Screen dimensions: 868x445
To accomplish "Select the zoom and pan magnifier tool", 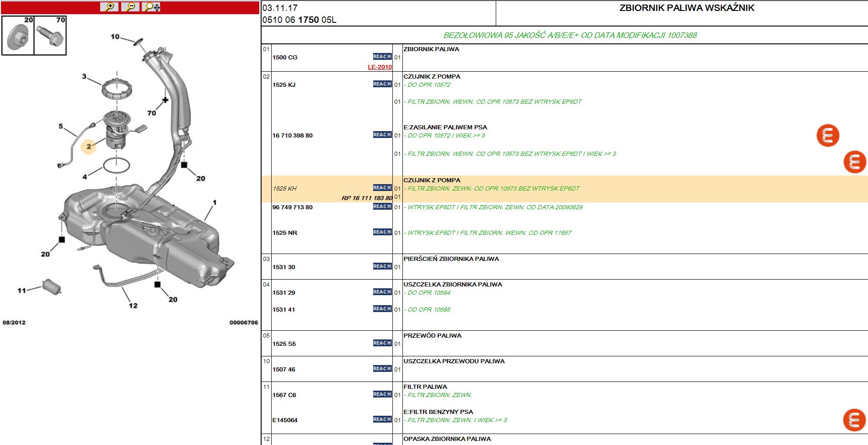I will click(151, 7).
